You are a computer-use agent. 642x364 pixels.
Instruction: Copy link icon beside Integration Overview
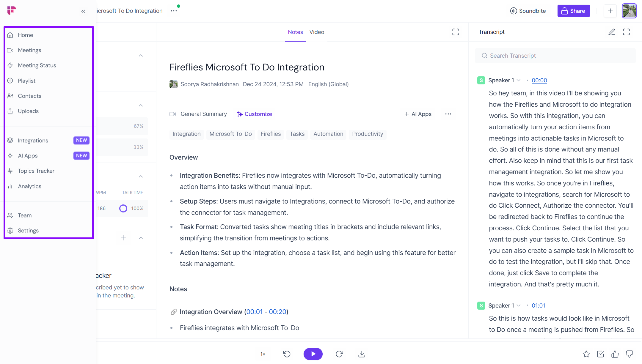pyautogui.click(x=173, y=312)
